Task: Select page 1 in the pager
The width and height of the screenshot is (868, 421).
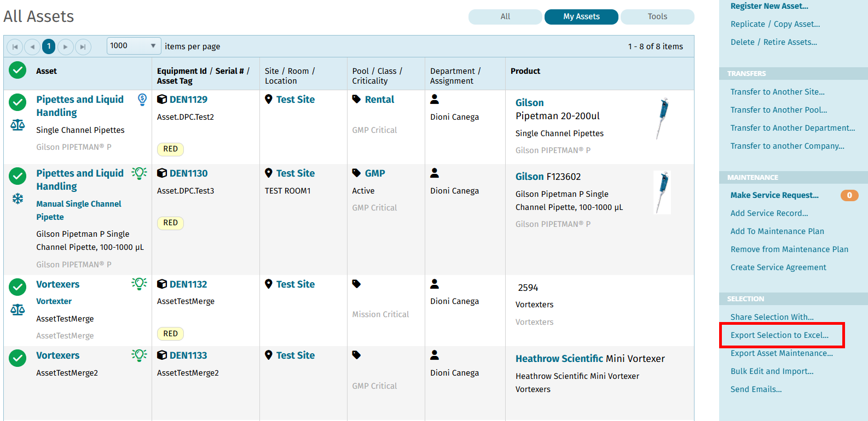Action: tap(49, 46)
